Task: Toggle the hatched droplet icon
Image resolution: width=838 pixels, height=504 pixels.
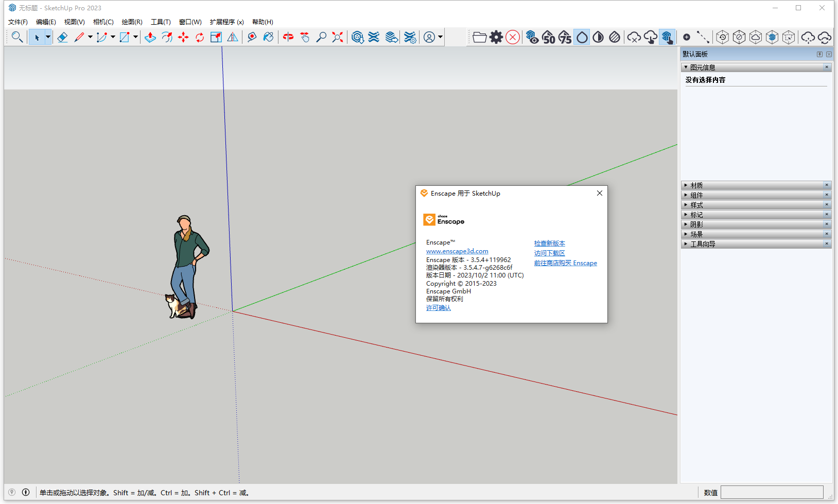Action: (615, 37)
